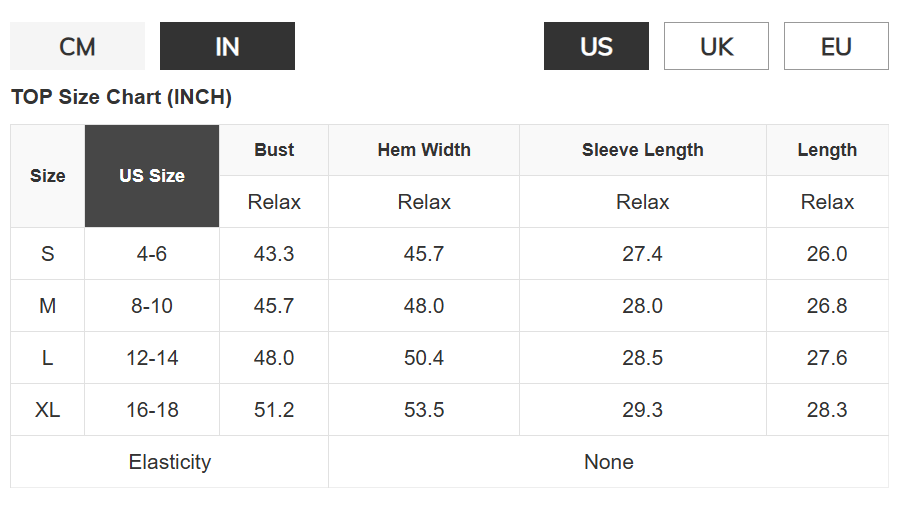The width and height of the screenshot is (918, 513).
Task: Select the S size row label
Action: coord(47,254)
